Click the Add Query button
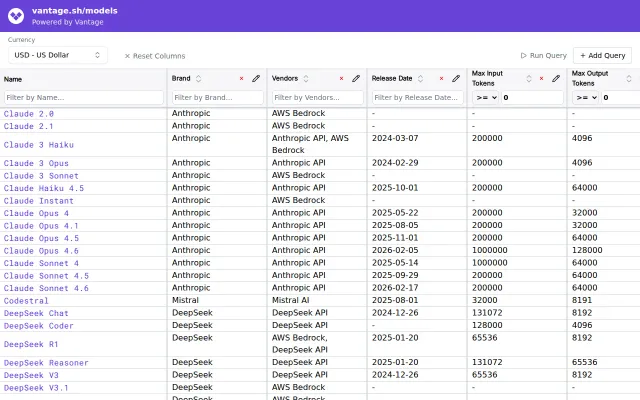The height and width of the screenshot is (400, 640). coord(602,56)
